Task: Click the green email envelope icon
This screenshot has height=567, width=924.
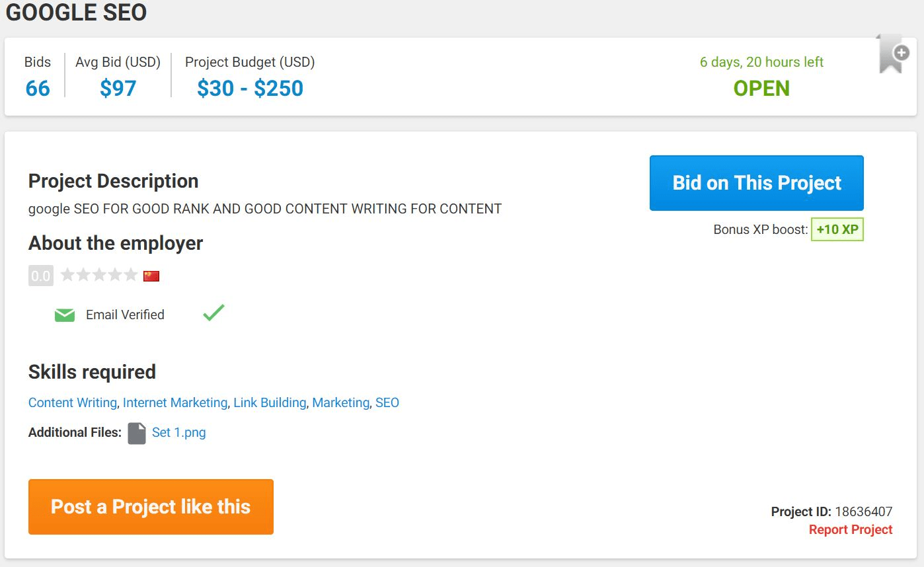Action: point(65,315)
